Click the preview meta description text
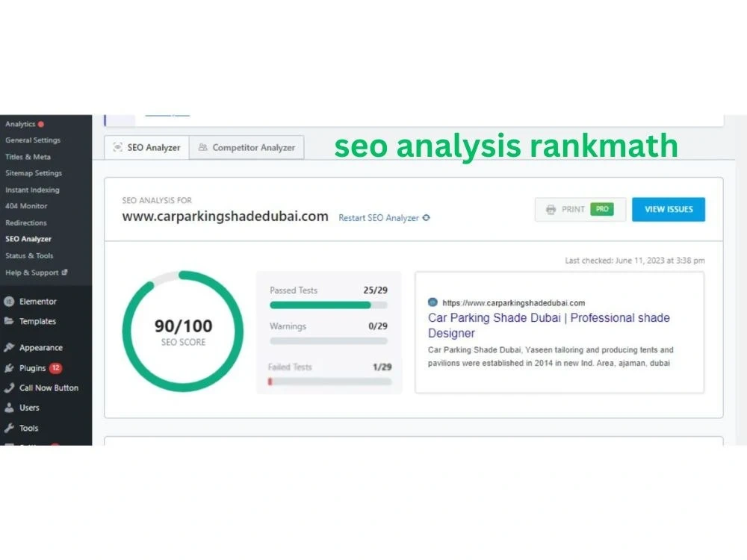Screen dimensions: 747x560 tap(551, 356)
